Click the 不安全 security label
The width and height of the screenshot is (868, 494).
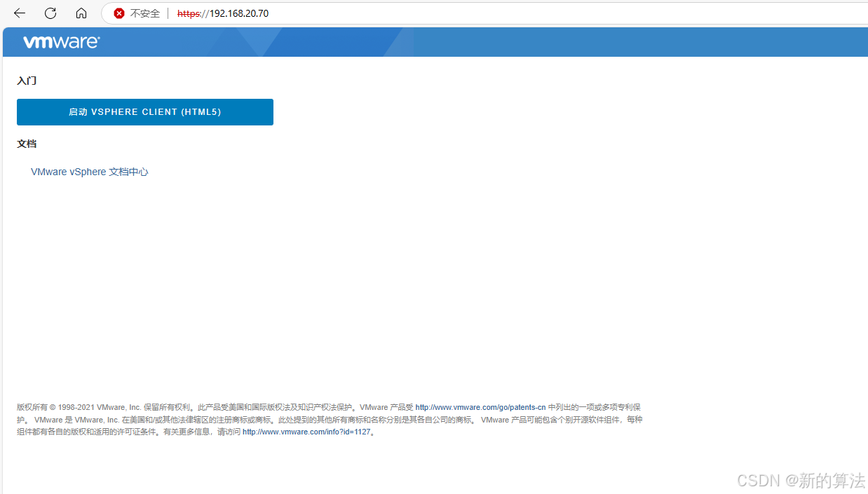pyautogui.click(x=145, y=13)
